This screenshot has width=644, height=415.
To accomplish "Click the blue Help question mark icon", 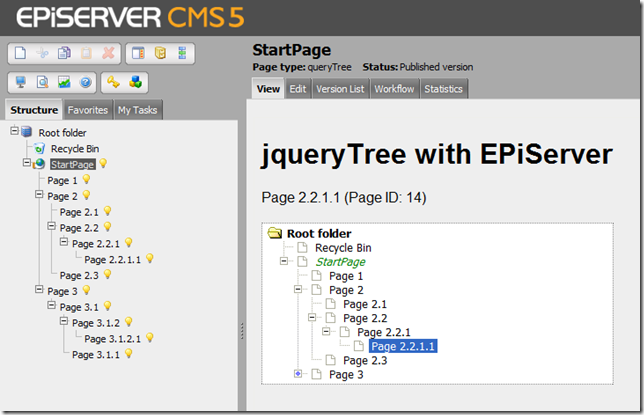I will (86, 83).
